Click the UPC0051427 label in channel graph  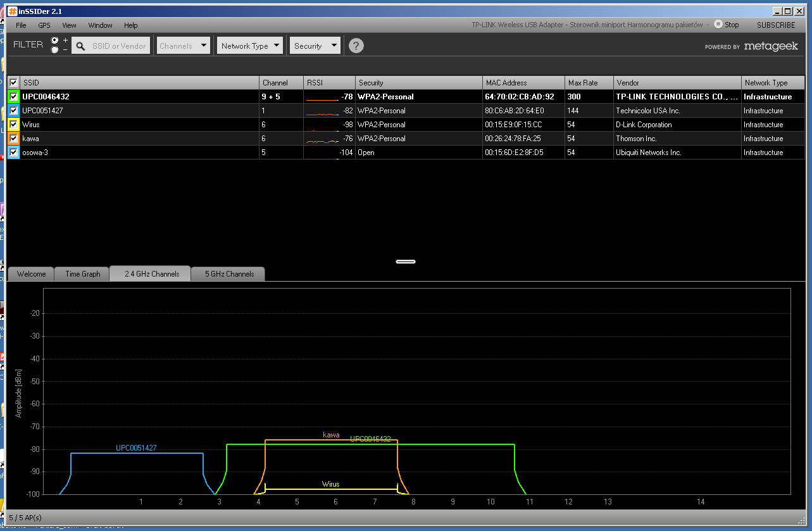point(136,447)
